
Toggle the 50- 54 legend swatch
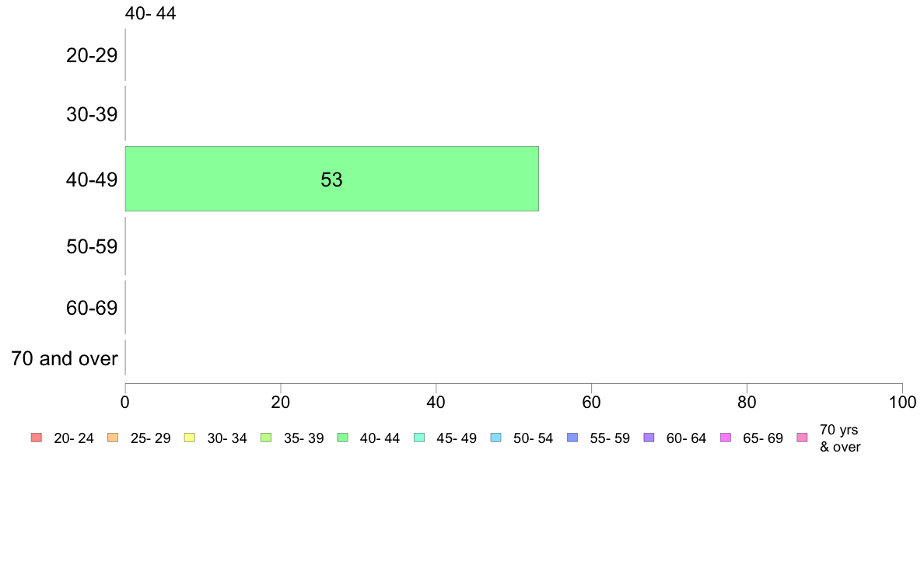495,438
